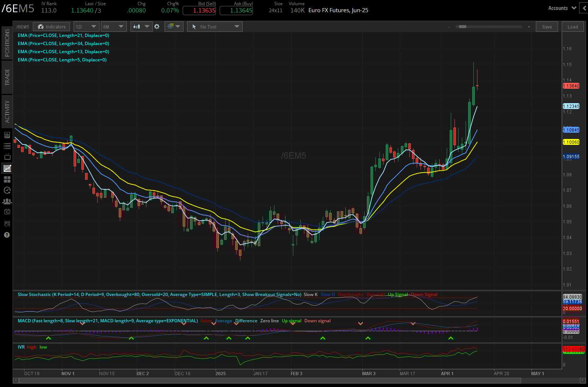The height and width of the screenshot is (387, 588).
Task: Open the help question mark icon
Action: coord(7,235)
